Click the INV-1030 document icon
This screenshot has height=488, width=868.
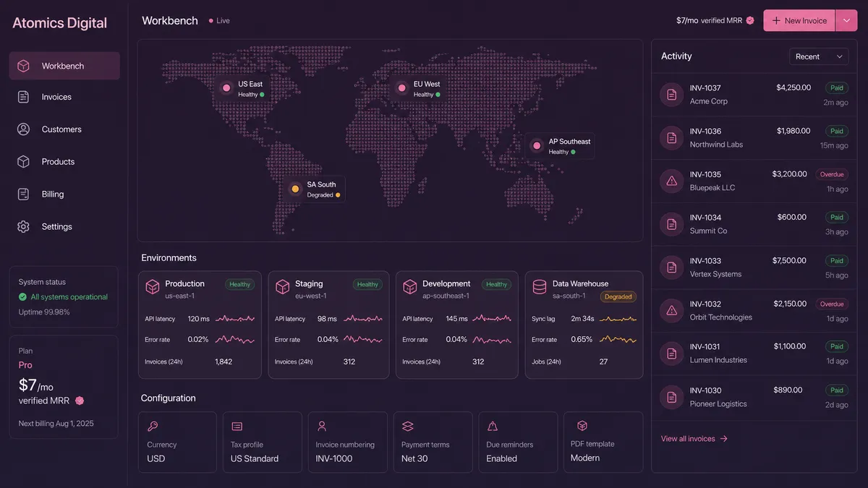(672, 397)
